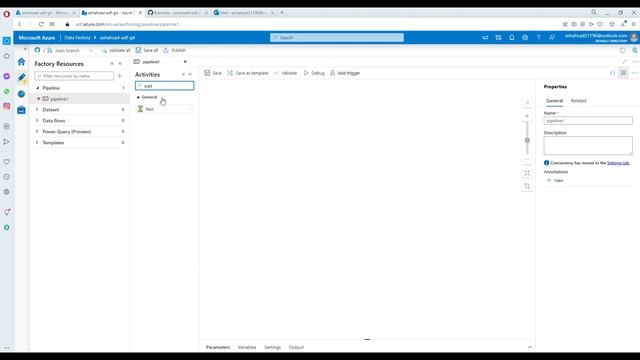This screenshot has height=360, width=640.
Task: Open the pipeline toolbar ellipsis menu
Action: 635,73
